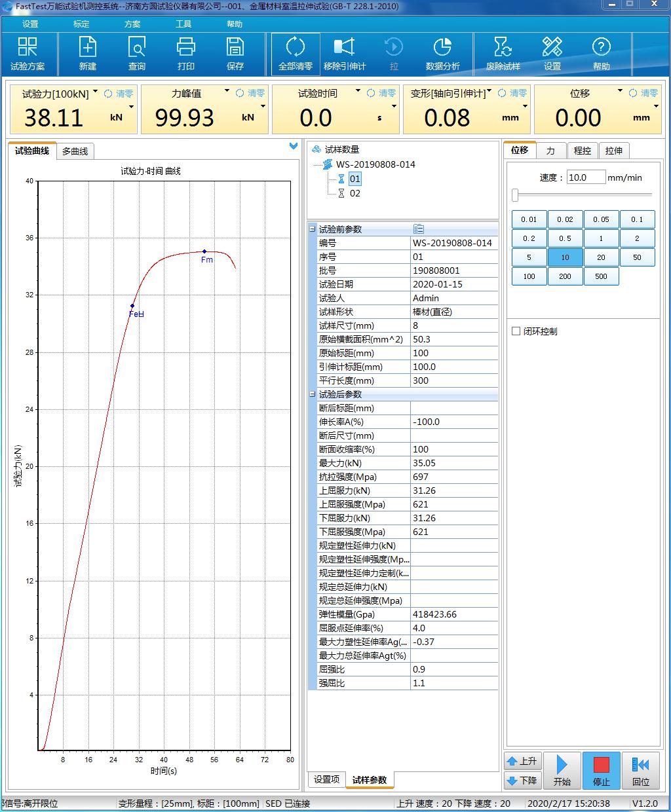671x812 pixels.
Task: Click 清零 next to 变形
Action: 512,94
